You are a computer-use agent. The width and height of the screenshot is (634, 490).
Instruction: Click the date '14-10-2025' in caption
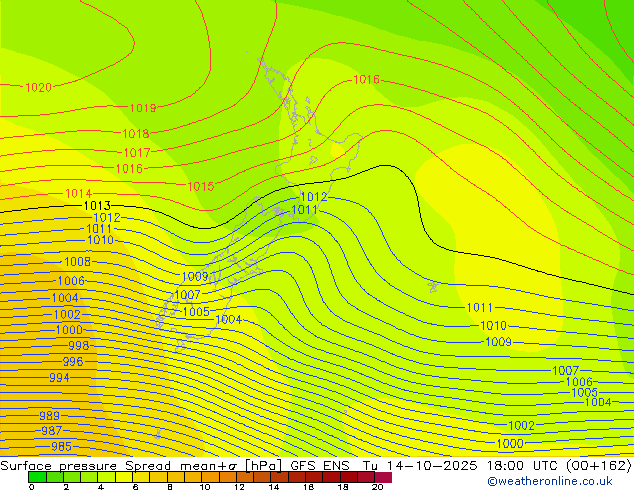(x=432, y=466)
